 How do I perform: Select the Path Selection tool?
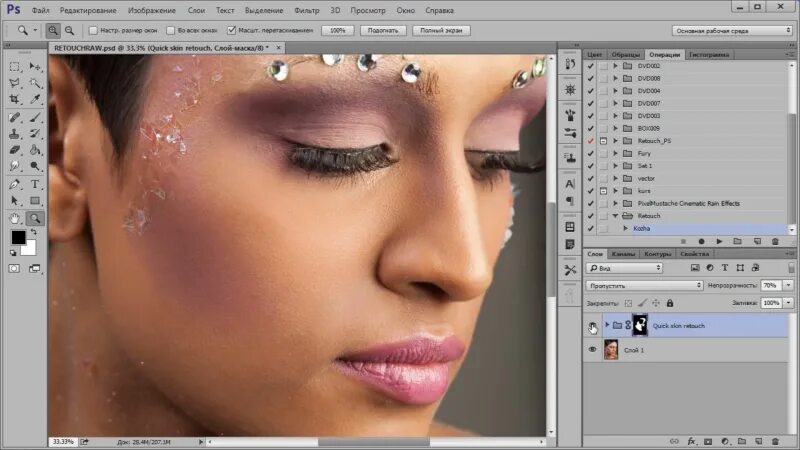(15, 201)
